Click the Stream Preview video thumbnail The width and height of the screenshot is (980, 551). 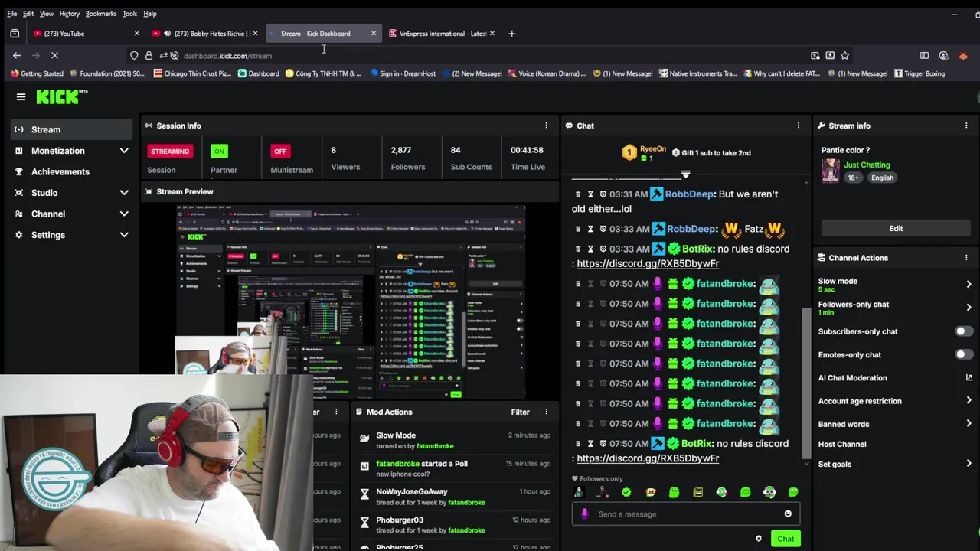(350, 302)
